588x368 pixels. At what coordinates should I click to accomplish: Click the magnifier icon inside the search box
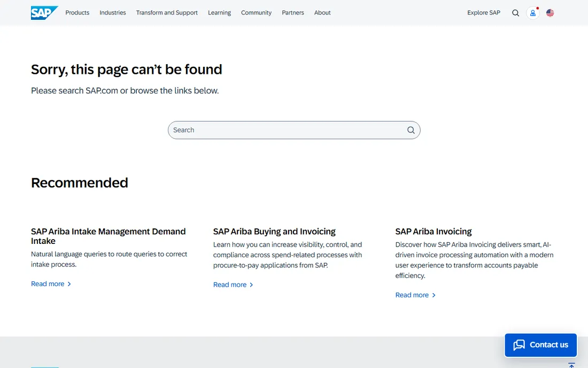(x=411, y=130)
